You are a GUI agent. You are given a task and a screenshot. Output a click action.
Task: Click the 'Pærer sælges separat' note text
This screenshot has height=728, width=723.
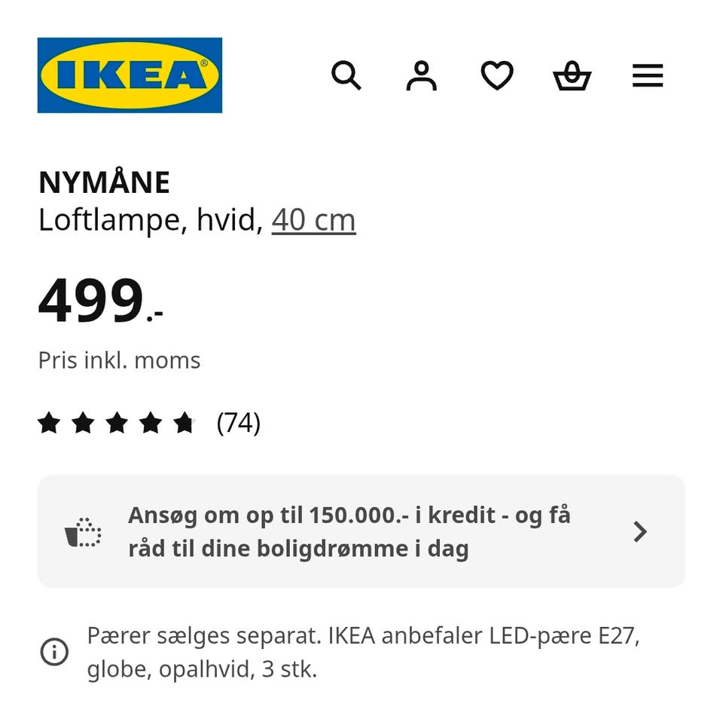(x=363, y=652)
